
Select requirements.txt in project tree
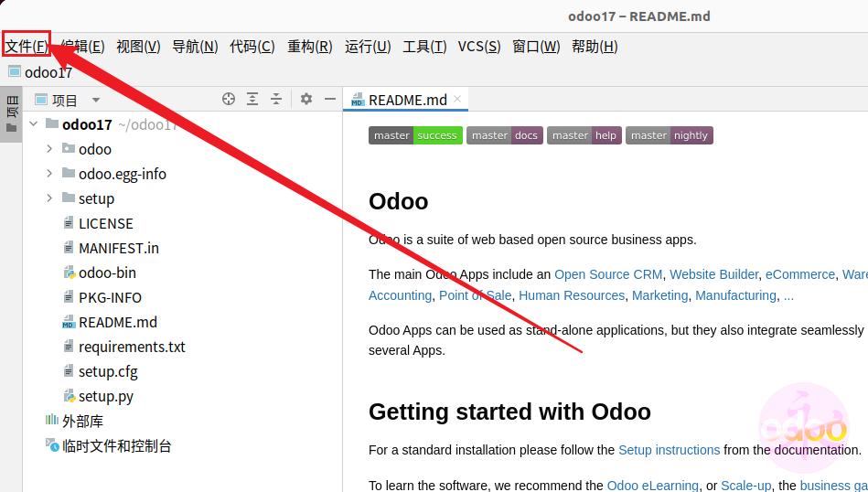click(x=132, y=347)
